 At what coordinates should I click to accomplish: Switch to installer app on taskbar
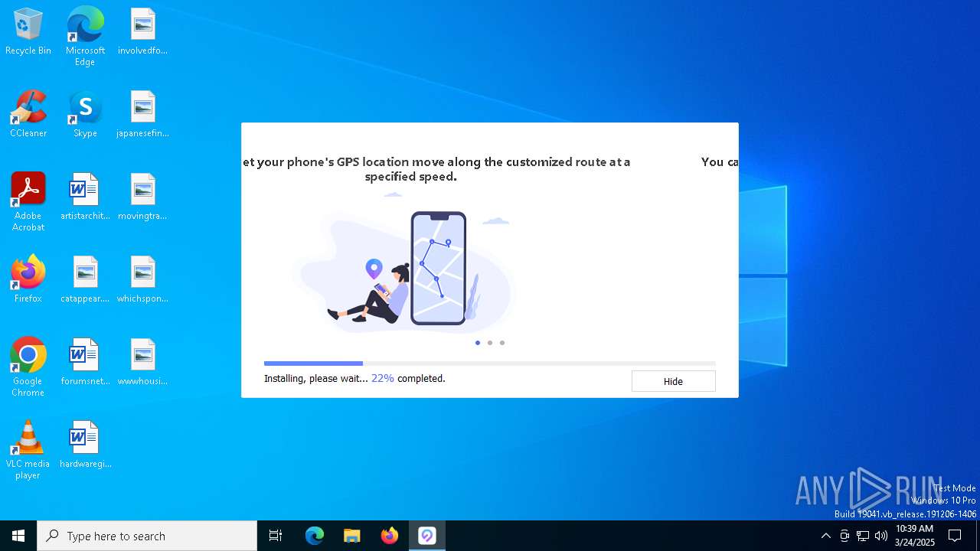click(x=427, y=536)
